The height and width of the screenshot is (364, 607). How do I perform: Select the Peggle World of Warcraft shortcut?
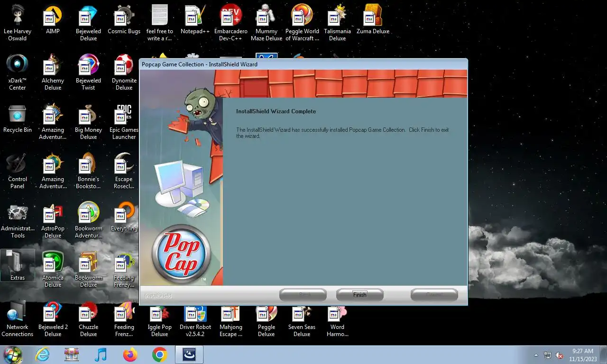coord(302,23)
